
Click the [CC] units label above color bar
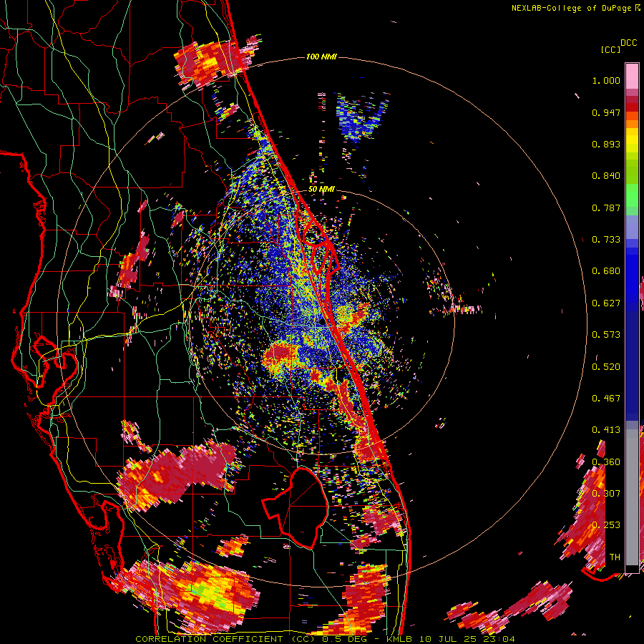610,49
